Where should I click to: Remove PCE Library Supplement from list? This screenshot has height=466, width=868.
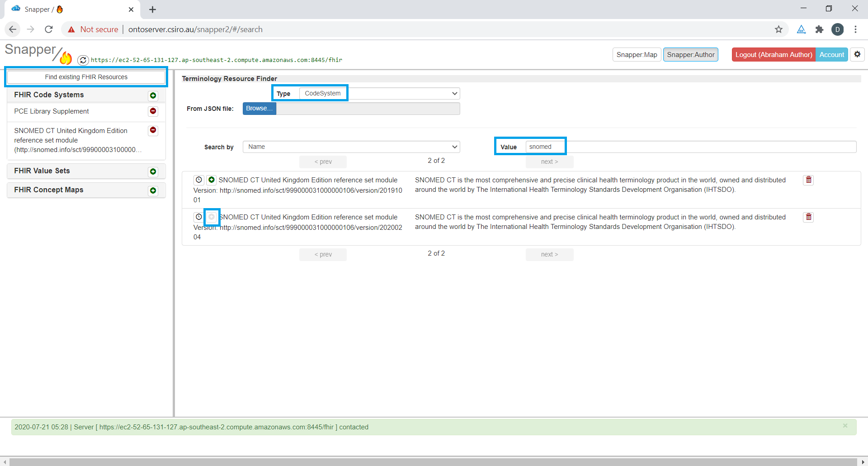click(153, 111)
